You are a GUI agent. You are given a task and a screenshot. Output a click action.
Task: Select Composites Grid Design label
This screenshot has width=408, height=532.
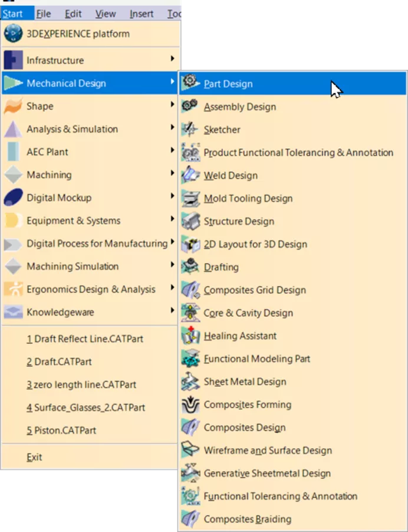(255, 290)
